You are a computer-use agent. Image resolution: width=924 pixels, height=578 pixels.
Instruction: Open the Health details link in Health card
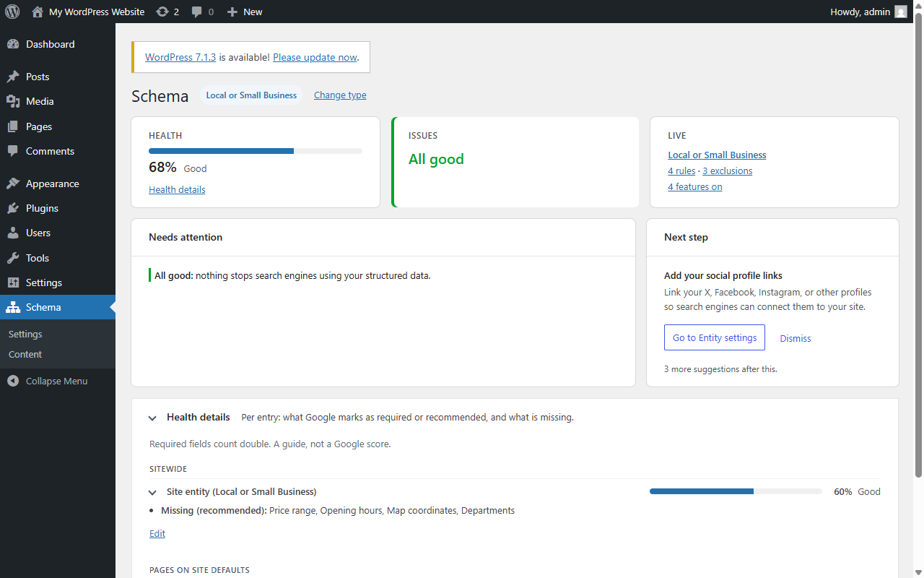pyautogui.click(x=177, y=189)
